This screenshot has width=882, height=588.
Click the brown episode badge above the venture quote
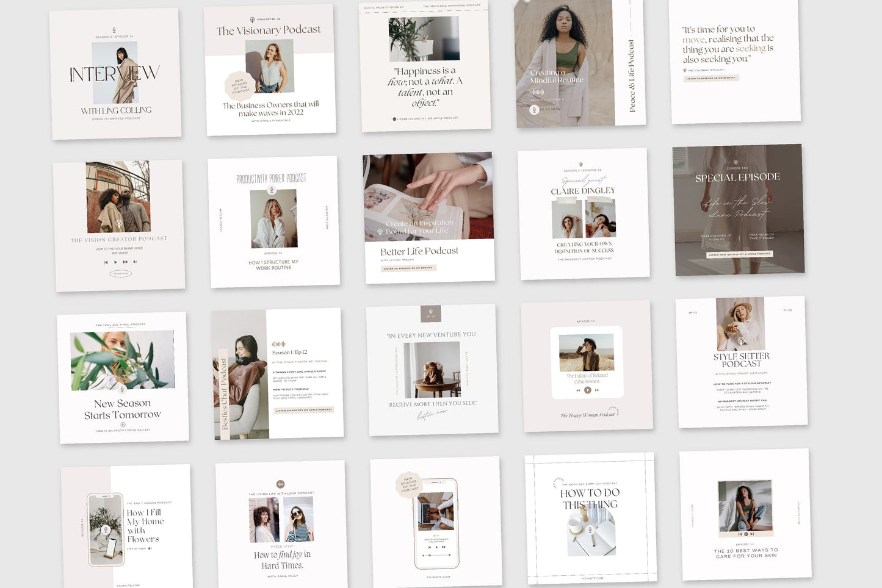click(430, 314)
